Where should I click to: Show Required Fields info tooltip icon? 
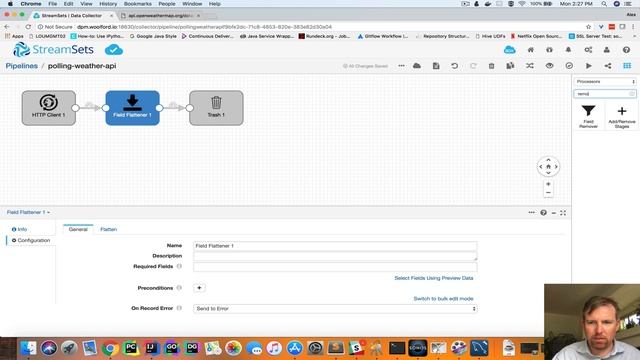(179, 266)
